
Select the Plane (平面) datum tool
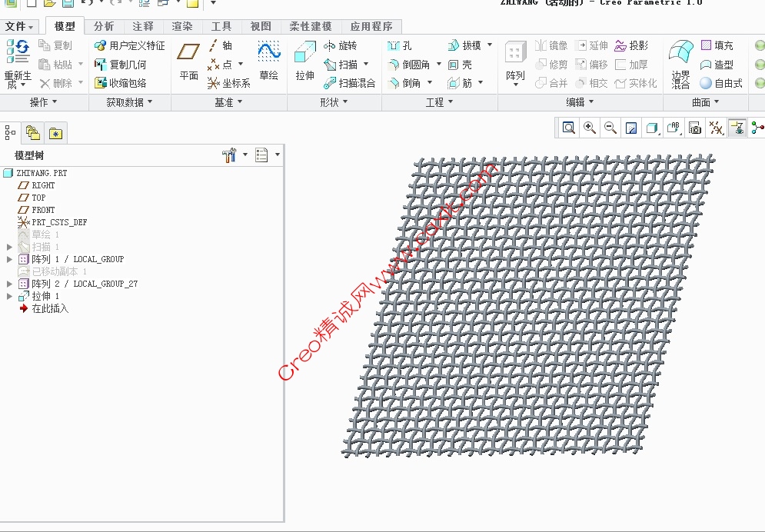pos(188,61)
